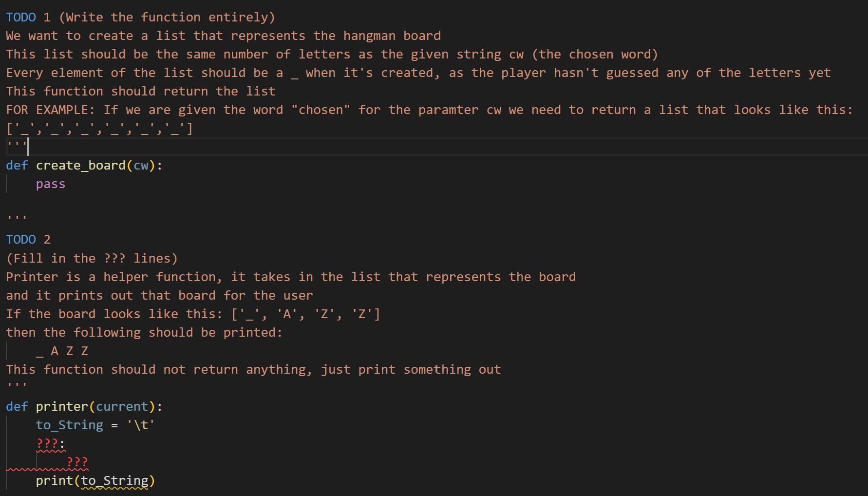Click the opening triple quotes above TODO 2
The width and height of the screenshot is (868, 496).
point(17,217)
